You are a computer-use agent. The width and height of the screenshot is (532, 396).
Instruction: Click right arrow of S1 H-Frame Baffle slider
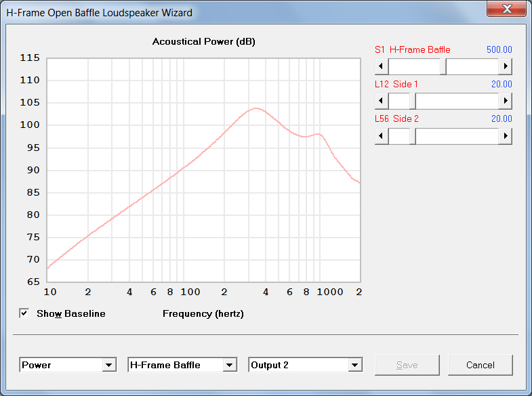tap(505, 66)
